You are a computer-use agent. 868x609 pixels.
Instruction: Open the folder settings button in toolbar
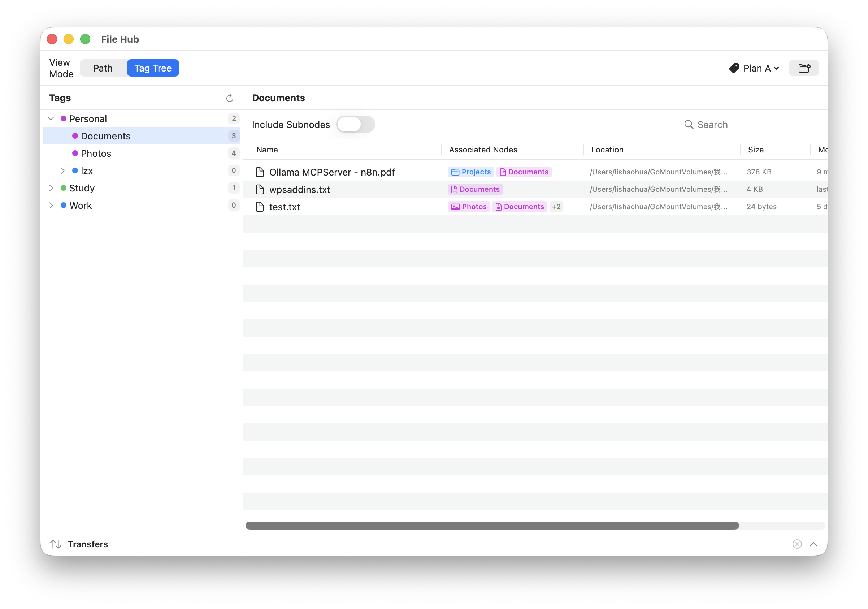click(804, 68)
